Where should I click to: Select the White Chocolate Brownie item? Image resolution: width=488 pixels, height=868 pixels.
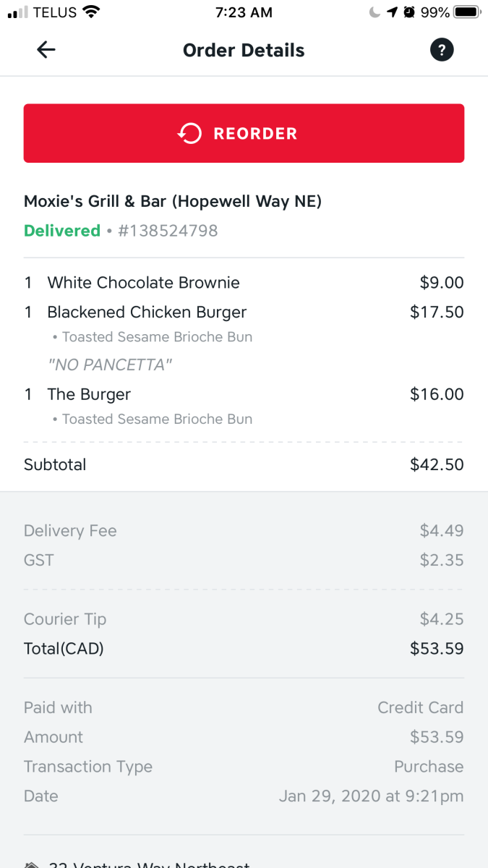tap(143, 283)
